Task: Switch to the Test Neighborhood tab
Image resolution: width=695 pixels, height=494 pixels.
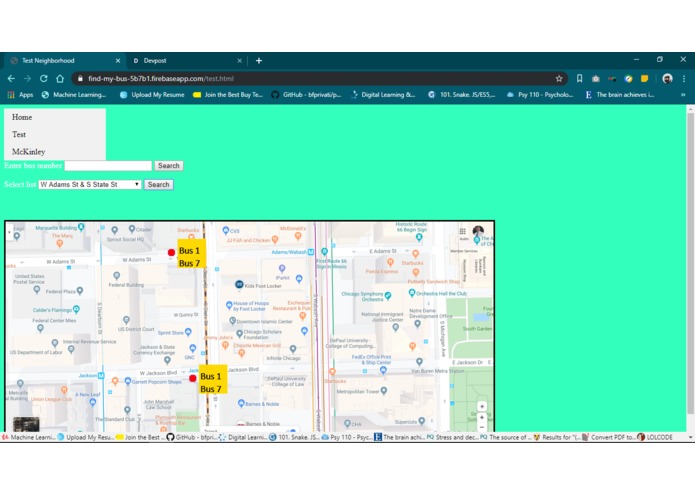Action: pos(65,61)
